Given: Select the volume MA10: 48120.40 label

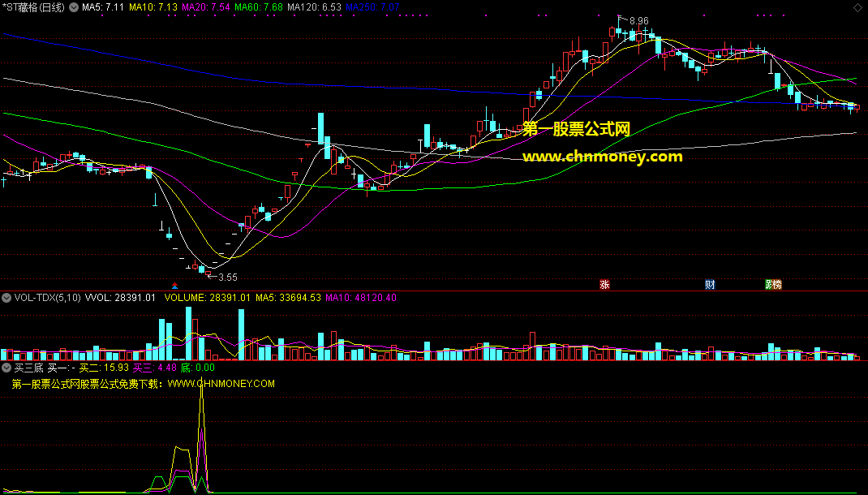Looking at the screenshot, I should pyautogui.click(x=361, y=298).
